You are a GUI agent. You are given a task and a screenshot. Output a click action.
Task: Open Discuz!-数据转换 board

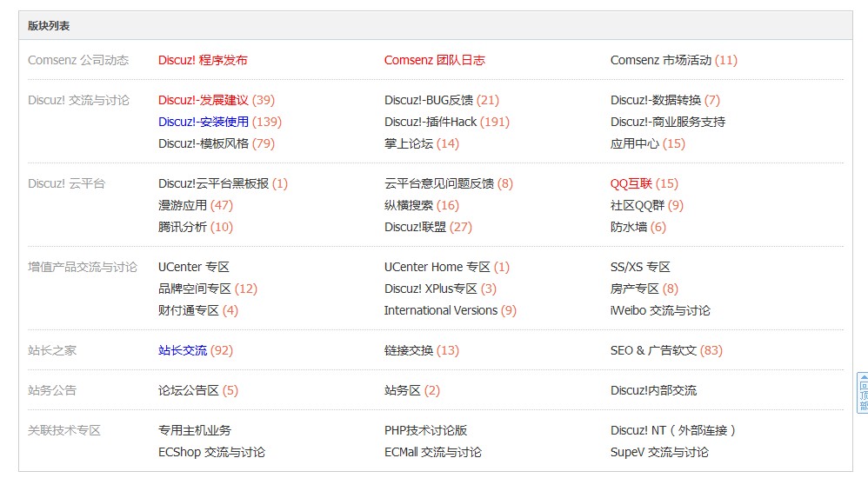[x=656, y=100]
